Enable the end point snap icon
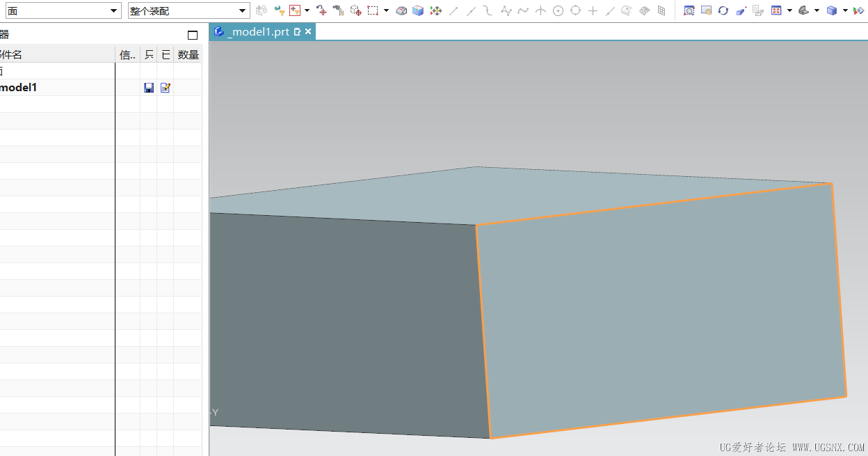 tap(453, 10)
